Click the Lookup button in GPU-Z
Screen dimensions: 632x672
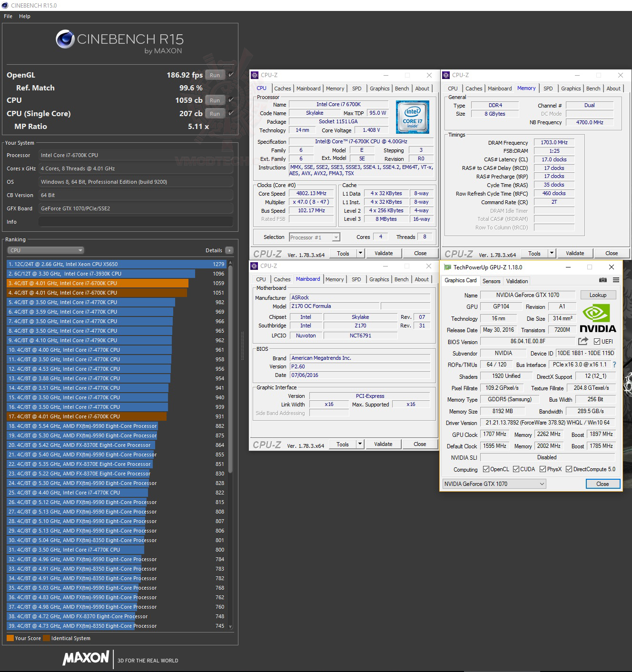pos(598,295)
